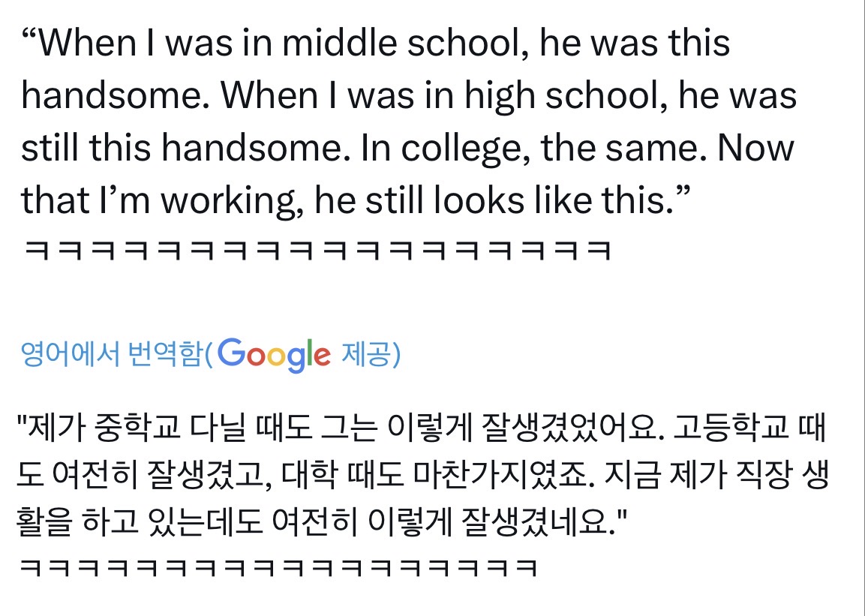Click the ㅋㅋㅋ laughter line at the bottom
This screenshot has width=865, height=616.
(x=278, y=568)
